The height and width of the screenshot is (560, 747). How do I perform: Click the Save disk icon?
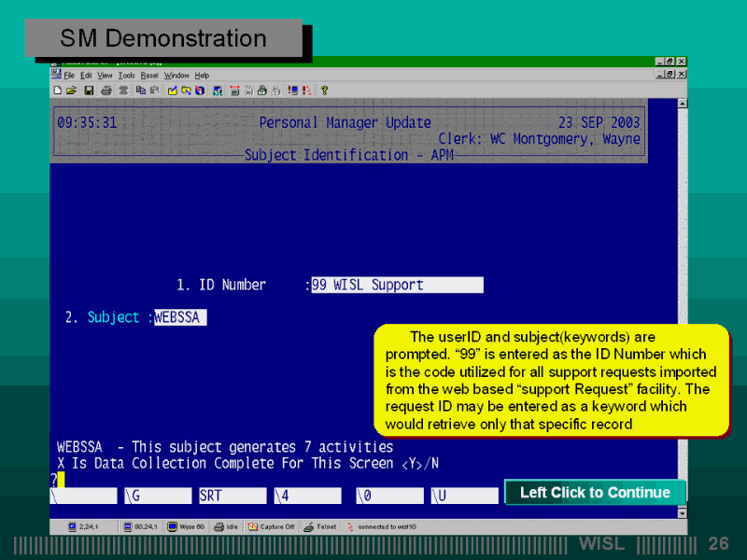pyautogui.click(x=89, y=91)
